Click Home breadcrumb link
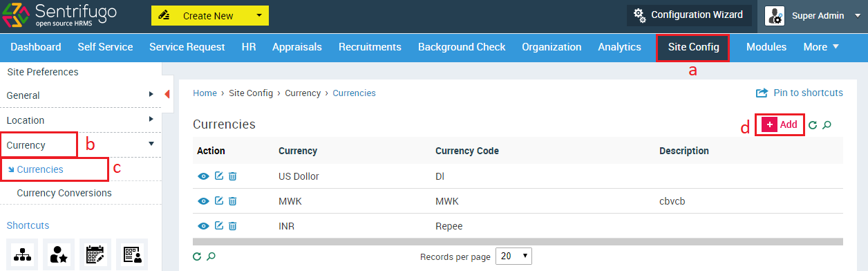The width and height of the screenshot is (868, 271). point(205,93)
